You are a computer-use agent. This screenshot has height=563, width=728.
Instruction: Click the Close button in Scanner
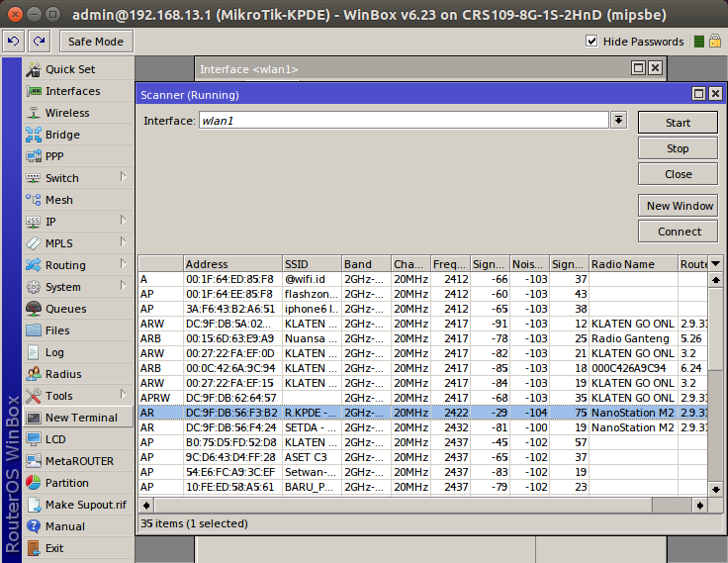click(678, 174)
